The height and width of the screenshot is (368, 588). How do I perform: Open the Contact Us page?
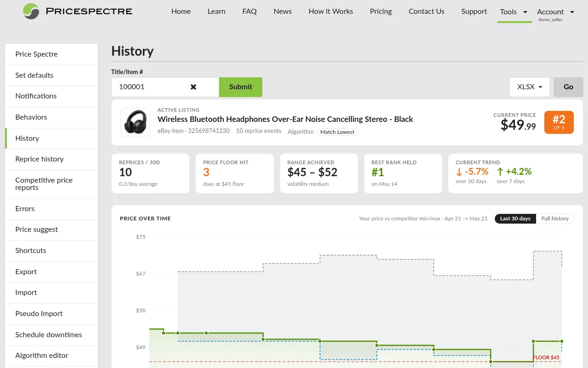[x=426, y=11]
